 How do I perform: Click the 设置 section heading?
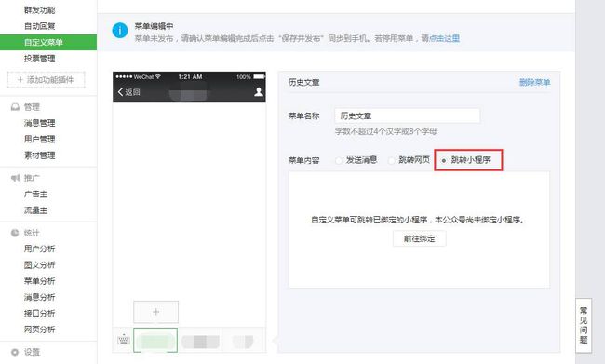point(32,352)
